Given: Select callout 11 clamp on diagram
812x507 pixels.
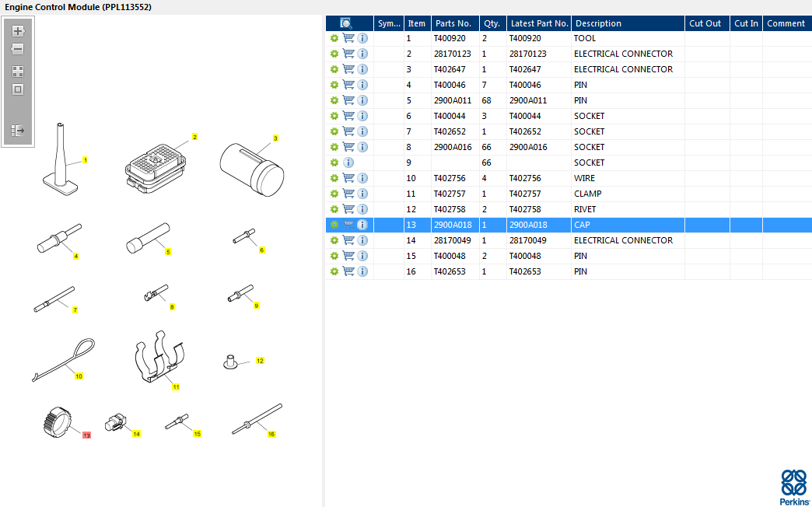Looking at the screenshot, I should [x=176, y=386].
